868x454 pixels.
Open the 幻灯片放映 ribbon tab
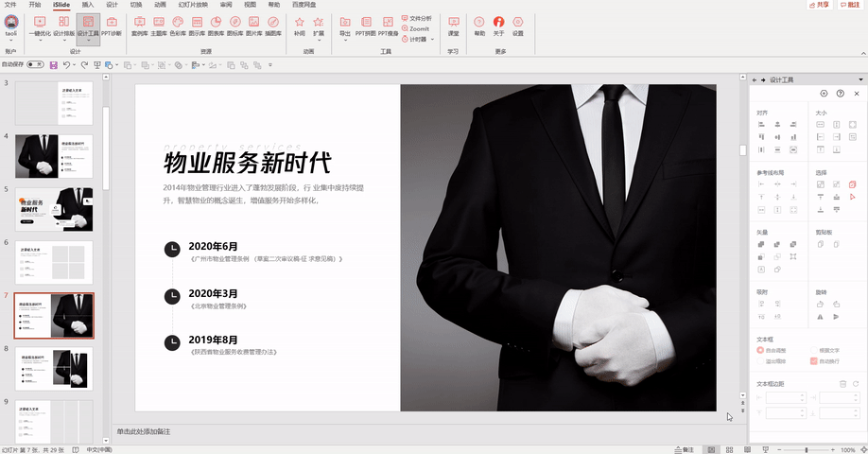193,5
